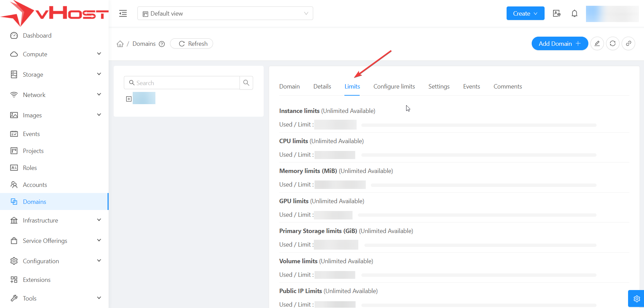Click the notification bell icon
644x308 pixels.
pos(574,14)
